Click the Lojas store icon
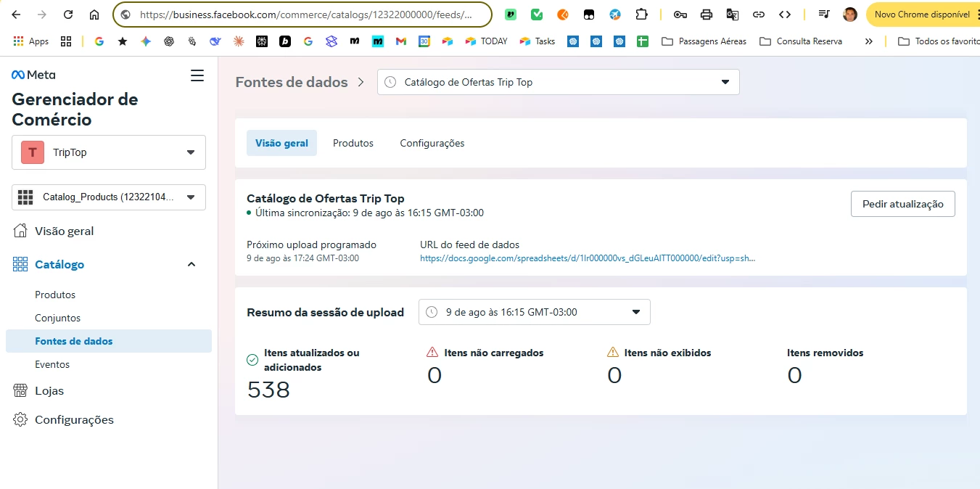Viewport: 980px width, 489px height. [x=20, y=390]
